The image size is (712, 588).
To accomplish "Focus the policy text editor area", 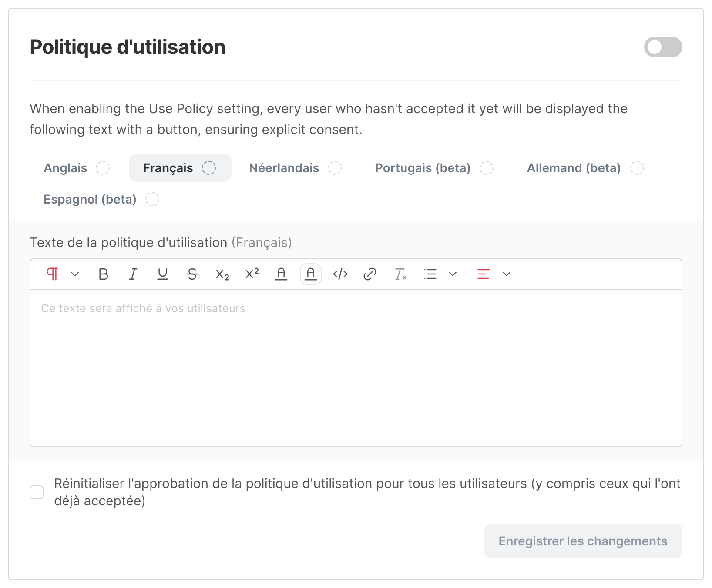I will pyautogui.click(x=356, y=368).
